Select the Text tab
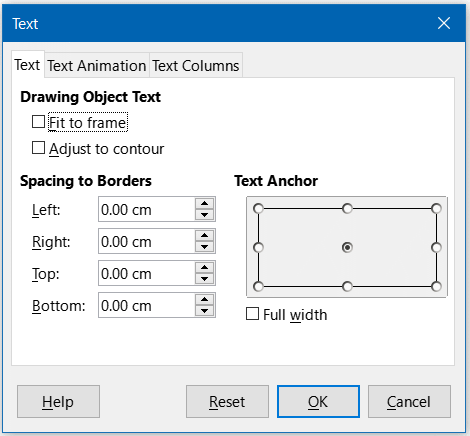The image size is (470, 436). click(27, 65)
